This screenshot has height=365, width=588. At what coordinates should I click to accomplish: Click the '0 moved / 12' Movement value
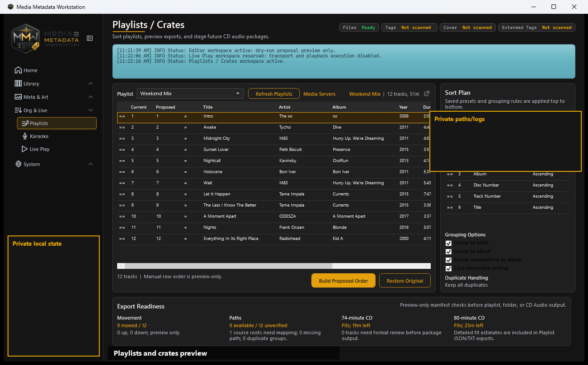click(x=132, y=325)
